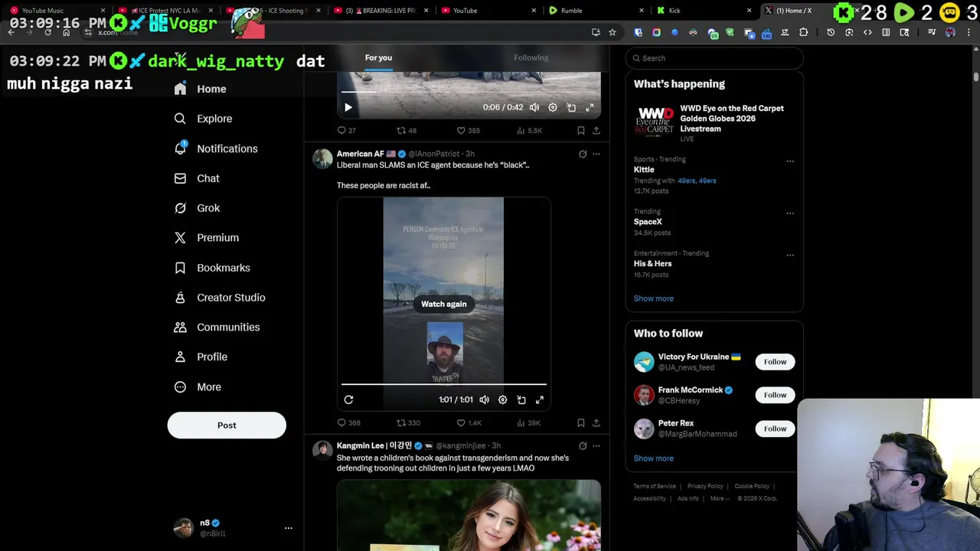
Task: Ask Grok about Kangmin Lee post
Action: (x=583, y=445)
